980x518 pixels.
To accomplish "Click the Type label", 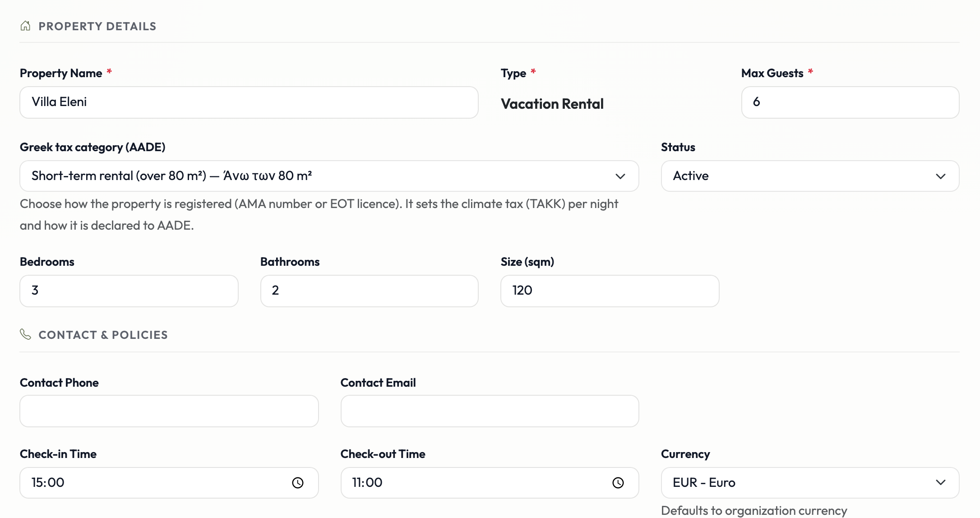I will tap(513, 73).
